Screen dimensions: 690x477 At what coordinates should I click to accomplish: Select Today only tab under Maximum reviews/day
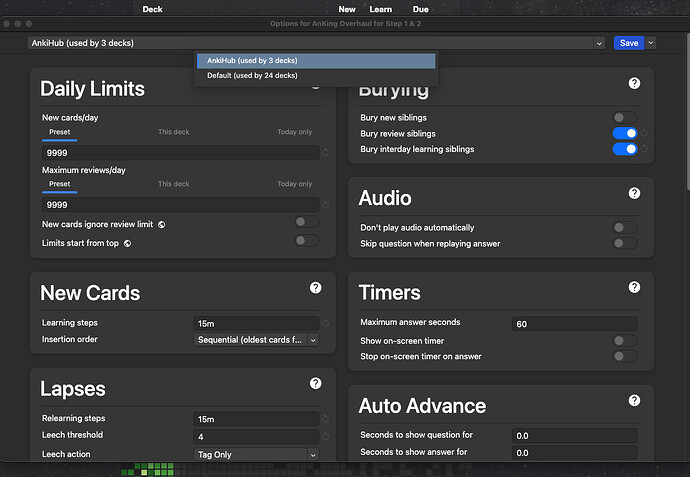(294, 184)
